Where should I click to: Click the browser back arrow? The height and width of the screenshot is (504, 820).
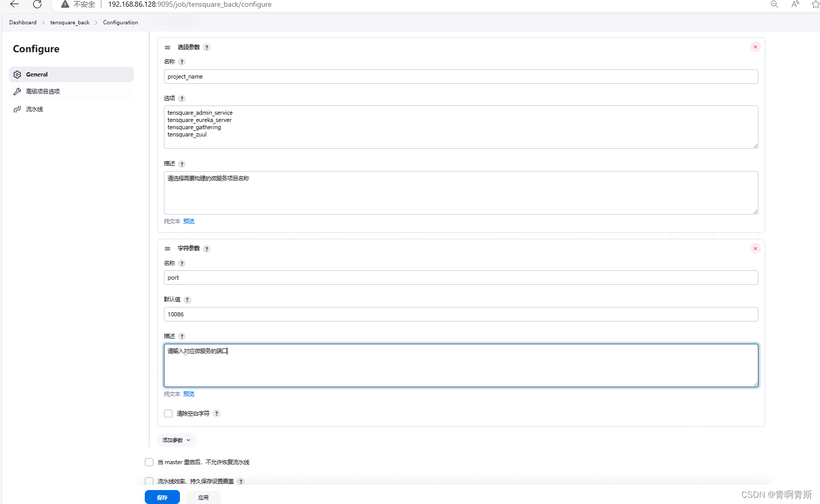click(x=14, y=4)
